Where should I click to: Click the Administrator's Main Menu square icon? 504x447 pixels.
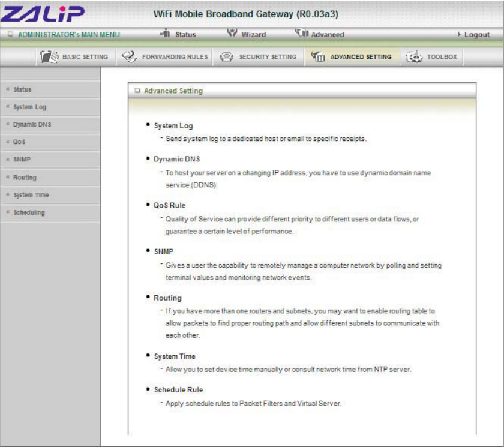point(10,34)
